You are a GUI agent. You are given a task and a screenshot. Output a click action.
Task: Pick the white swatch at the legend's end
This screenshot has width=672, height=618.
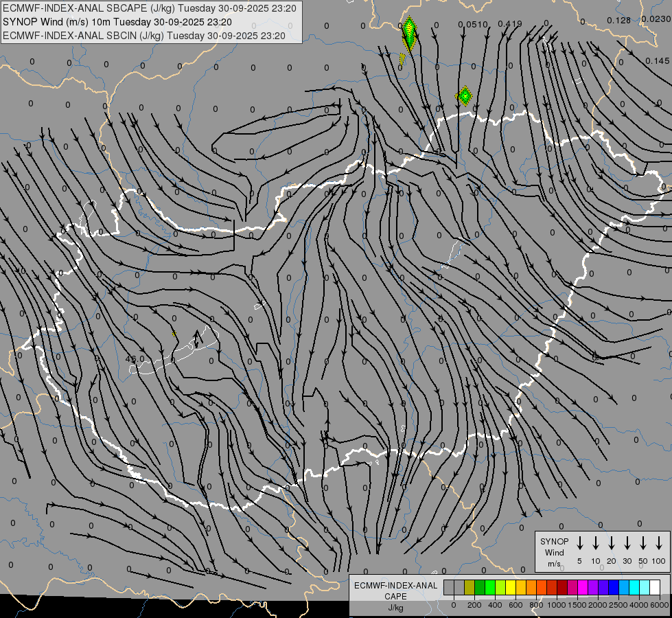[x=656, y=588]
